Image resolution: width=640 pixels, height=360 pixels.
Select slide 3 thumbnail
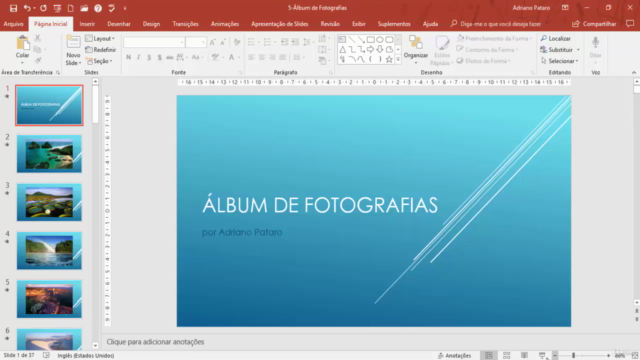[49, 202]
